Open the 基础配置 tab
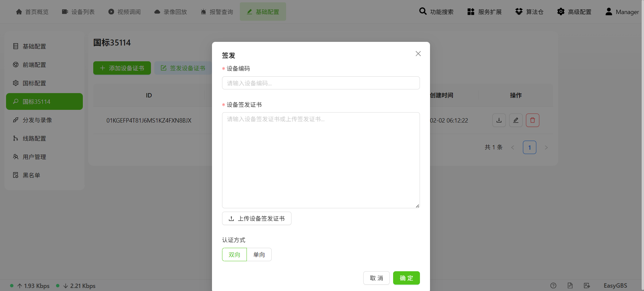Viewport: 644px width, 291px height. (263, 12)
